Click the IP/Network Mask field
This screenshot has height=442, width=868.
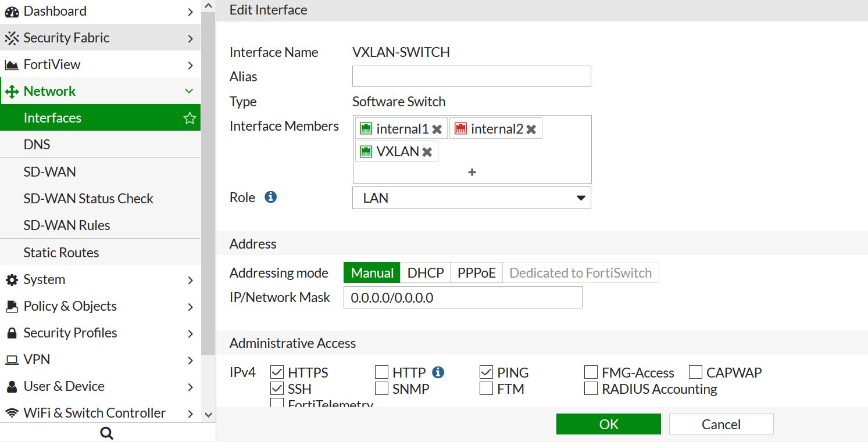coord(463,298)
